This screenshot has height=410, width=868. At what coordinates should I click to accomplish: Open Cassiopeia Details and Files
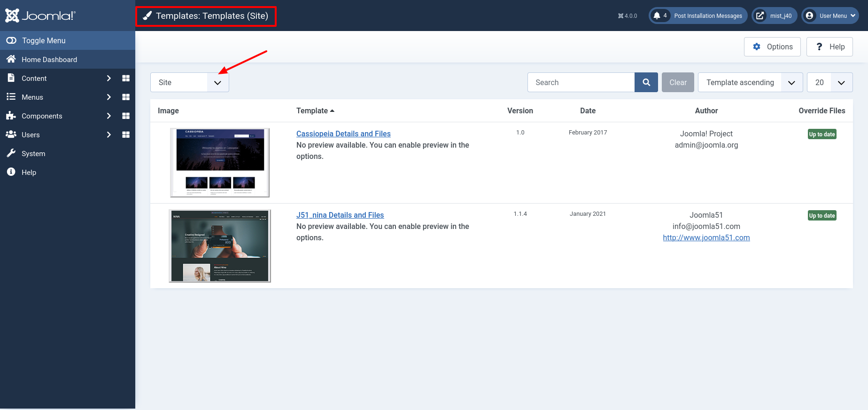[x=343, y=134]
